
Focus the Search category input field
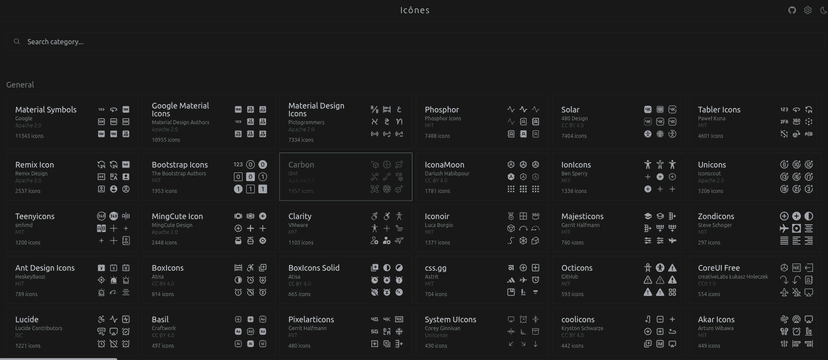[x=414, y=42]
